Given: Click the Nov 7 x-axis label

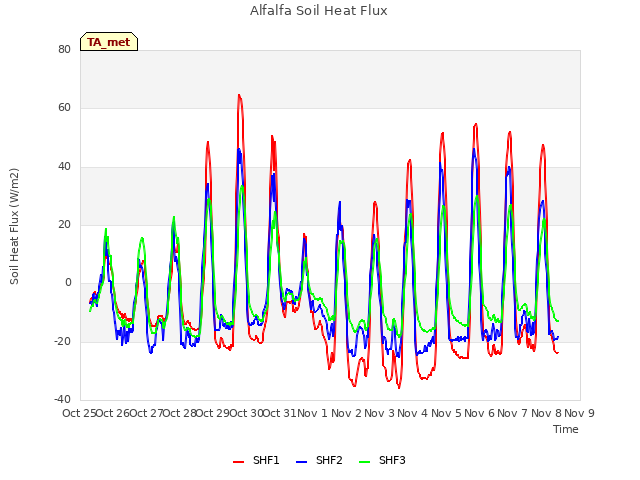Looking at the screenshot, I should pos(513,413).
